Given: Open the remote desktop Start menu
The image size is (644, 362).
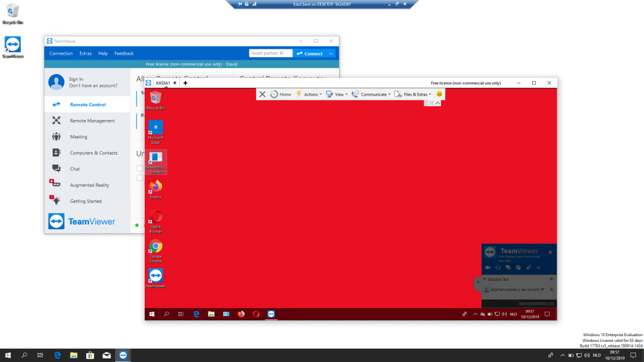Looking at the screenshot, I should [152, 314].
